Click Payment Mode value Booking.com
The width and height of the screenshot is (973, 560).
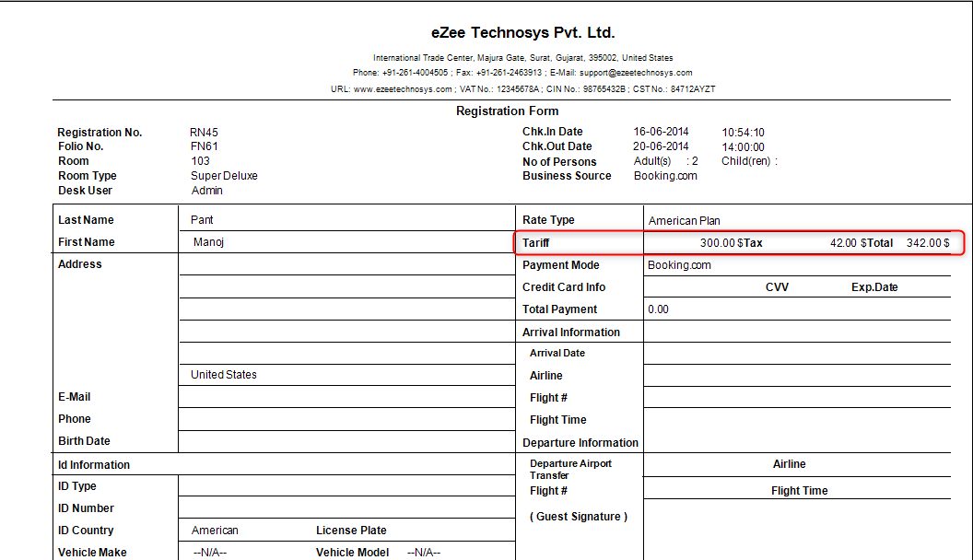[x=679, y=265]
